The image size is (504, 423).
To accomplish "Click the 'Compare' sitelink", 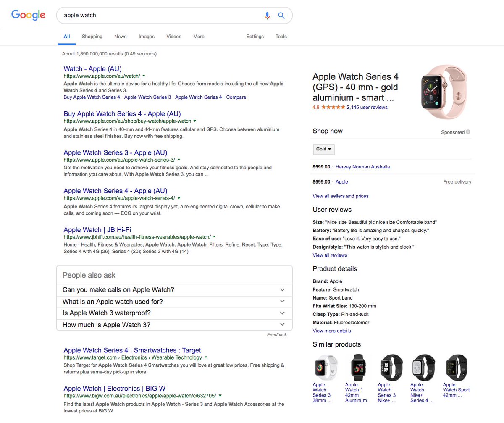I will pyautogui.click(x=236, y=97).
